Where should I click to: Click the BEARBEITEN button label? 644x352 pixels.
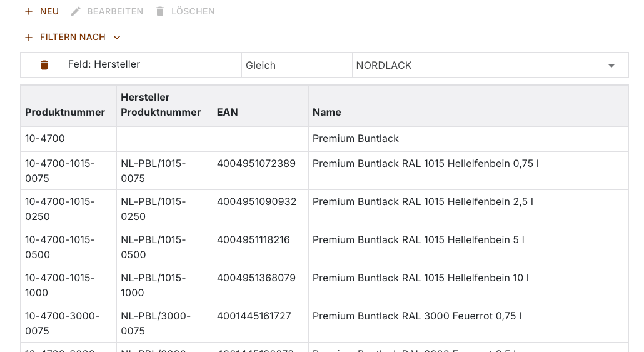(x=115, y=11)
